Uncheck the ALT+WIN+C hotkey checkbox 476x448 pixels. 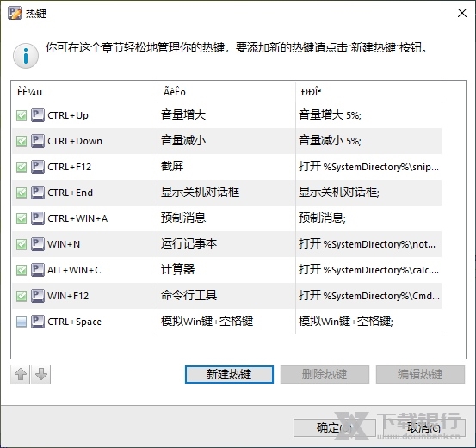point(22,270)
